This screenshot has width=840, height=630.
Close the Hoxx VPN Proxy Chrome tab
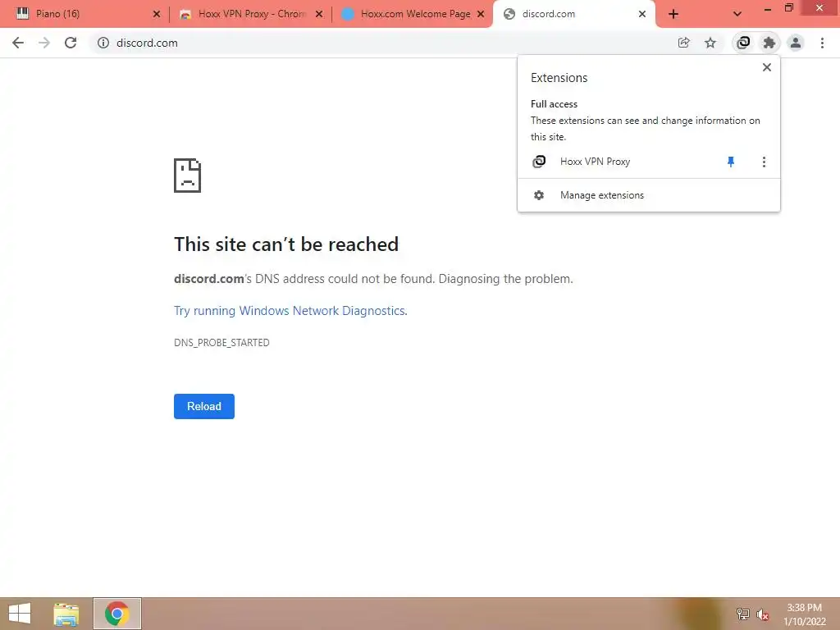pyautogui.click(x=319, y=14)
